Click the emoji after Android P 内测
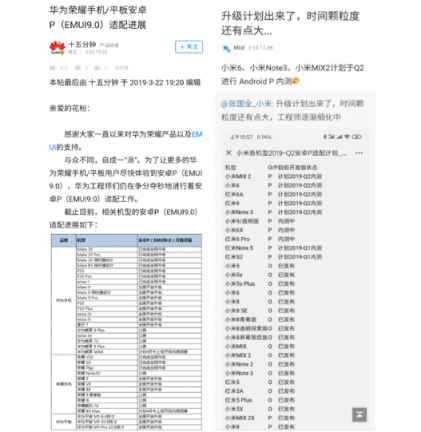Screen dimensions: 421x432 296,81
